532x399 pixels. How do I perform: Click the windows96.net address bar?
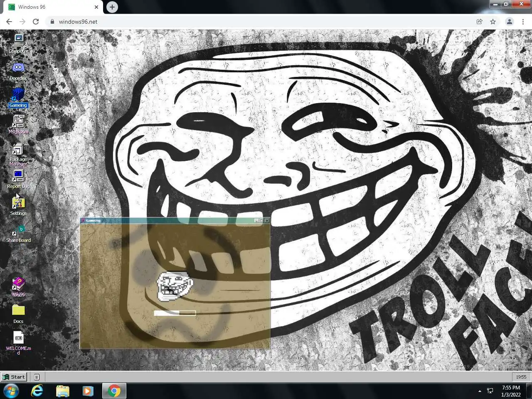click(x=266, y=22)
